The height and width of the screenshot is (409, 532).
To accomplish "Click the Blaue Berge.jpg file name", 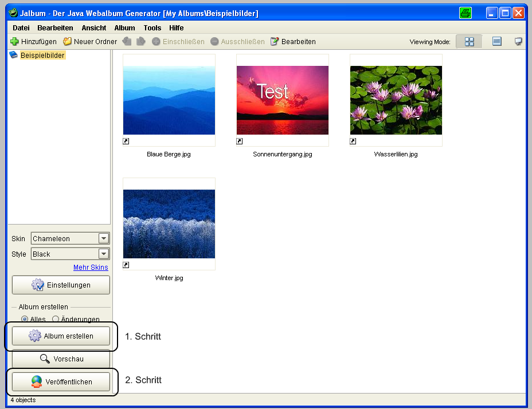I will (169, 154).
